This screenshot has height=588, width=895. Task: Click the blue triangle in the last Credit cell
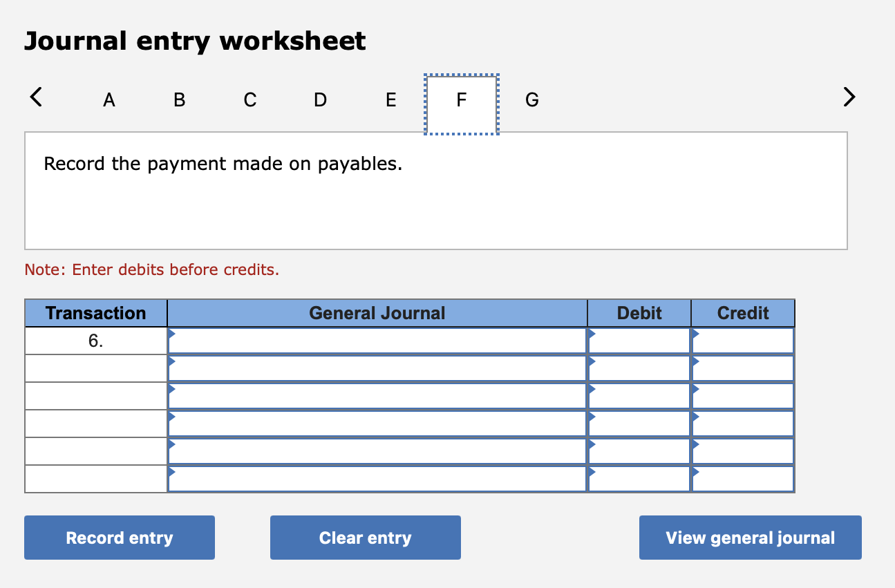696,472
